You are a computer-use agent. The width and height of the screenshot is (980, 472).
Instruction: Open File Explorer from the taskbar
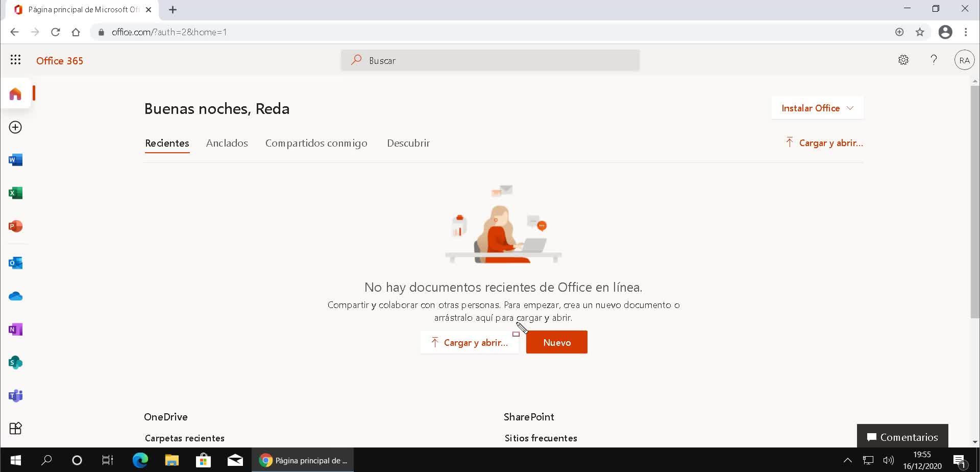172,460
